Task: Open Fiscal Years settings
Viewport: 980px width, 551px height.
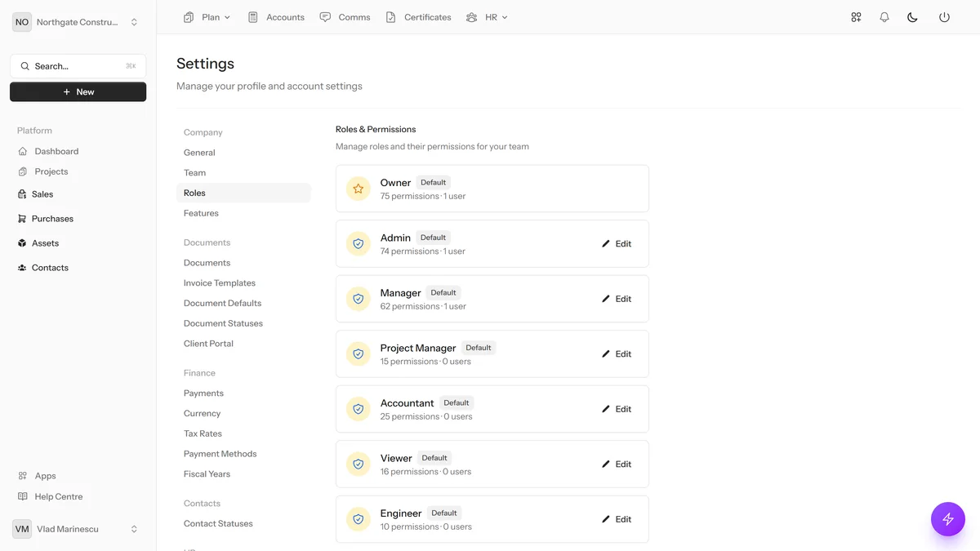Action: click(x=243, y=474)
